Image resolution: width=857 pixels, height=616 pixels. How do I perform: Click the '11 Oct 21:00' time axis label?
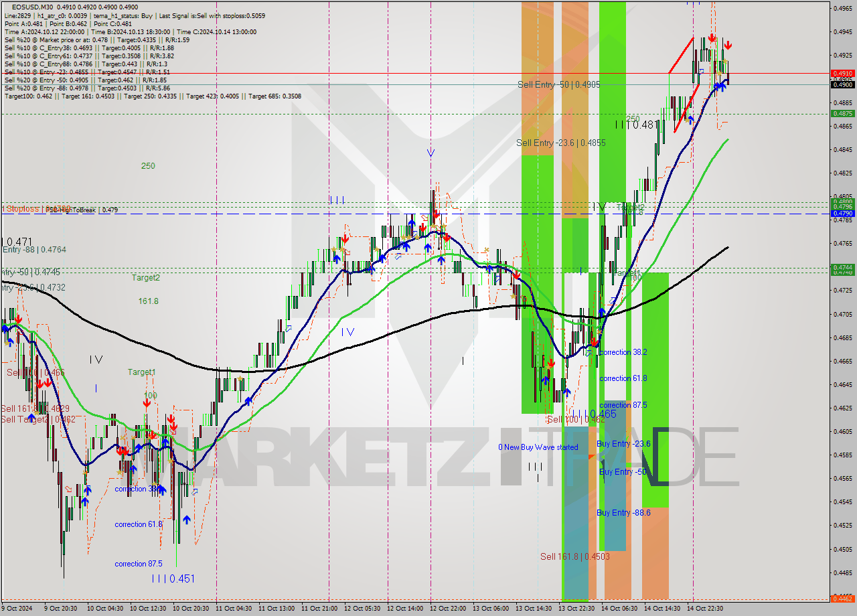click(x=319, y=609)
